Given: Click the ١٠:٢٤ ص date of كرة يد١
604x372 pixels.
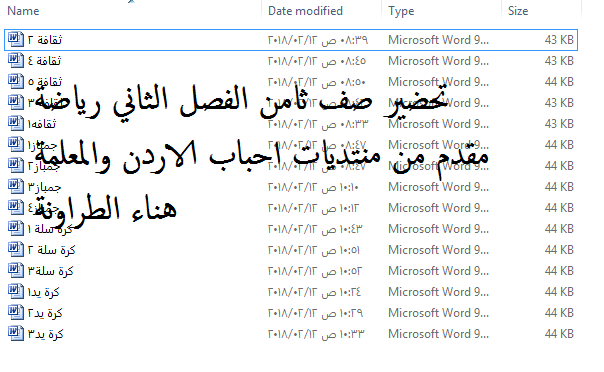Looking at the screenshot, I should 315,292.
